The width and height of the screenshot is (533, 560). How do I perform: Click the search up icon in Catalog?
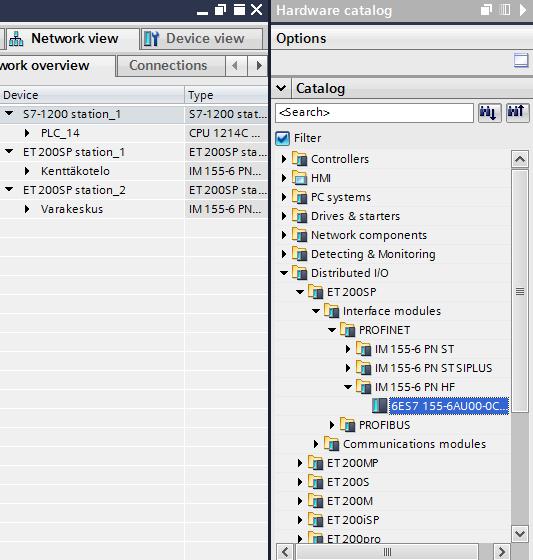click(x=517, y=113)
